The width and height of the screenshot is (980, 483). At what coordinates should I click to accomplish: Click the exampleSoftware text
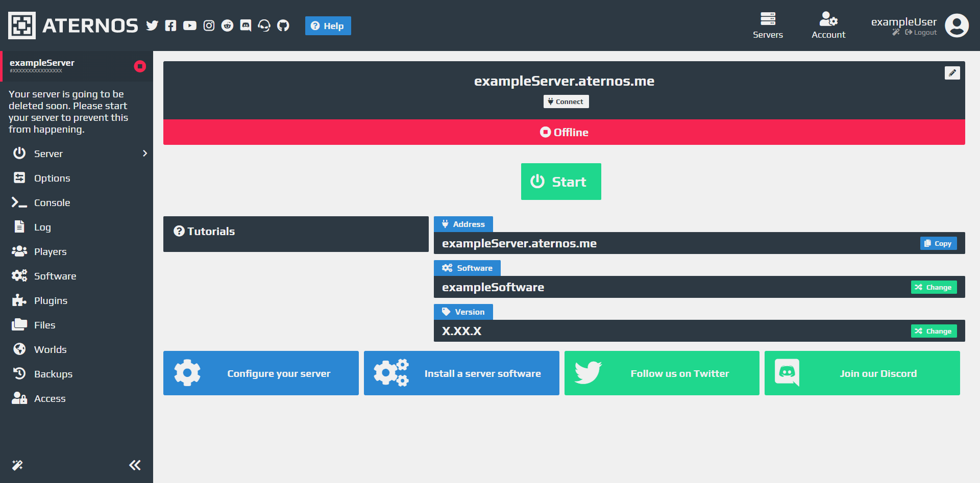[493, 287]
